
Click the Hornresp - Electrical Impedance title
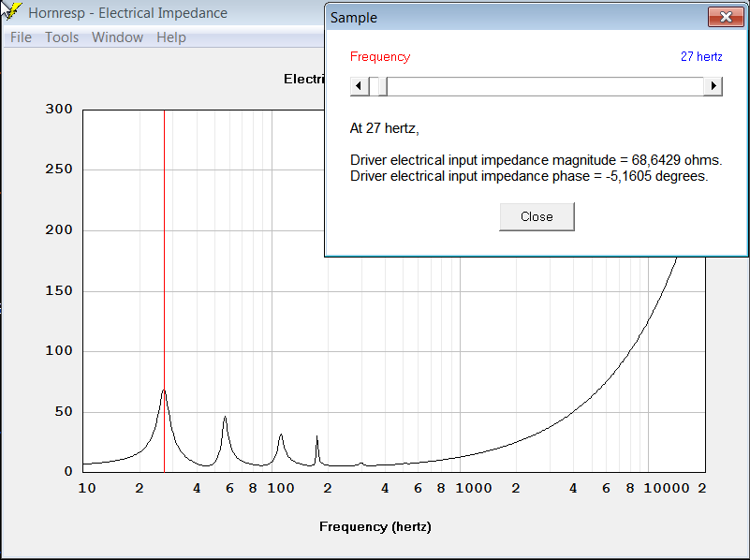(x=127, y=13)
